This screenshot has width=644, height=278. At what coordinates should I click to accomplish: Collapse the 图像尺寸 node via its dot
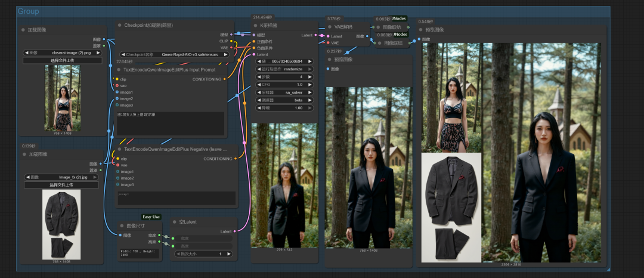click(x=122, y=226)
